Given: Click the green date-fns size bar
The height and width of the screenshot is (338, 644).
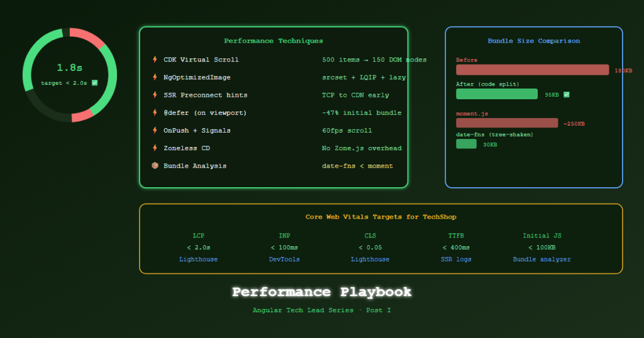Looking at the screenshot, I should [466, 144].
